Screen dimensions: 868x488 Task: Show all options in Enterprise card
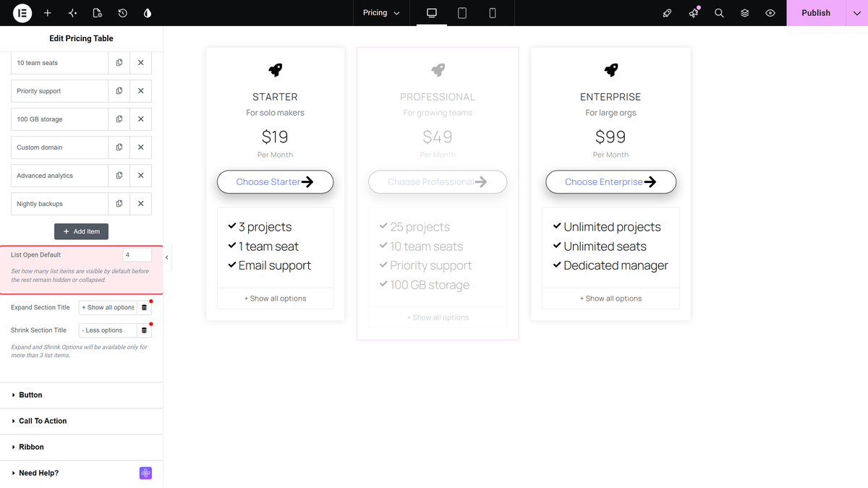click(x=610, y=299)
